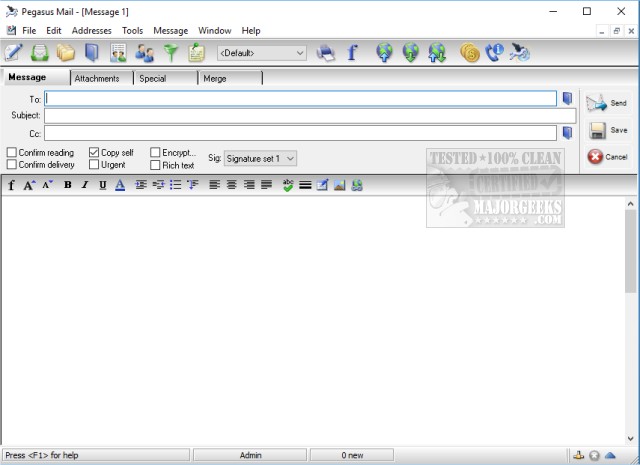Viewport: 640px width, 465px height.
Task: Expand the Signature set 1 dropdown
Action: click(260, 158)
